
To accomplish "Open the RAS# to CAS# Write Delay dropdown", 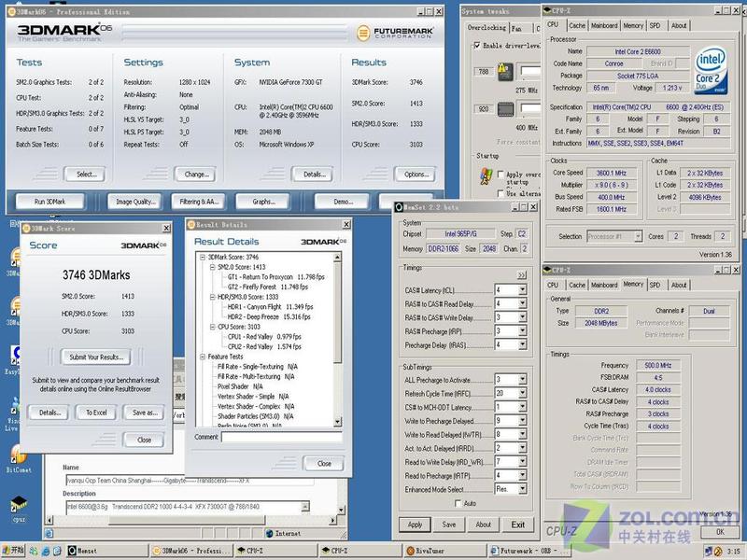I will coord(522,317).
